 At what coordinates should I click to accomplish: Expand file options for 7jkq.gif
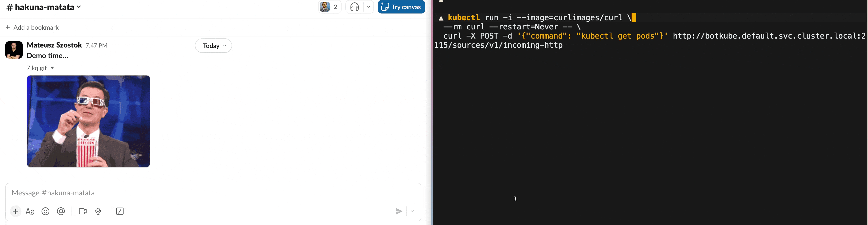(52, 68)
